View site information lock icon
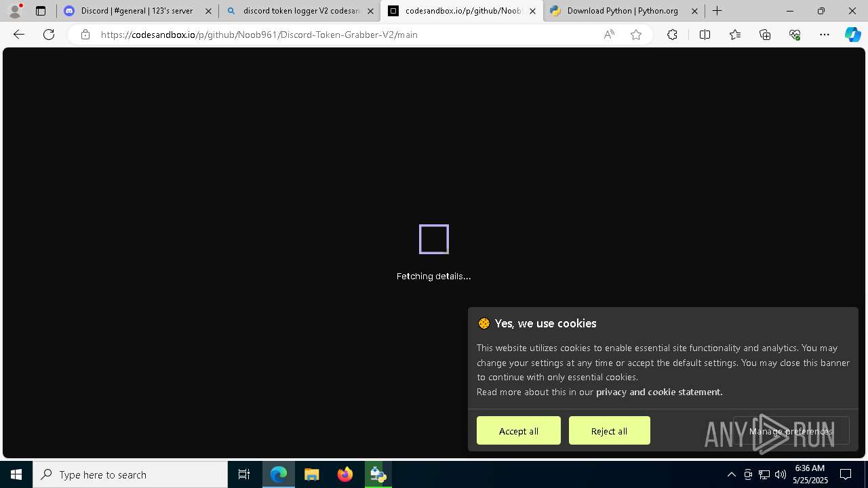Screen dimensions: 868x488 coord(85,35)
